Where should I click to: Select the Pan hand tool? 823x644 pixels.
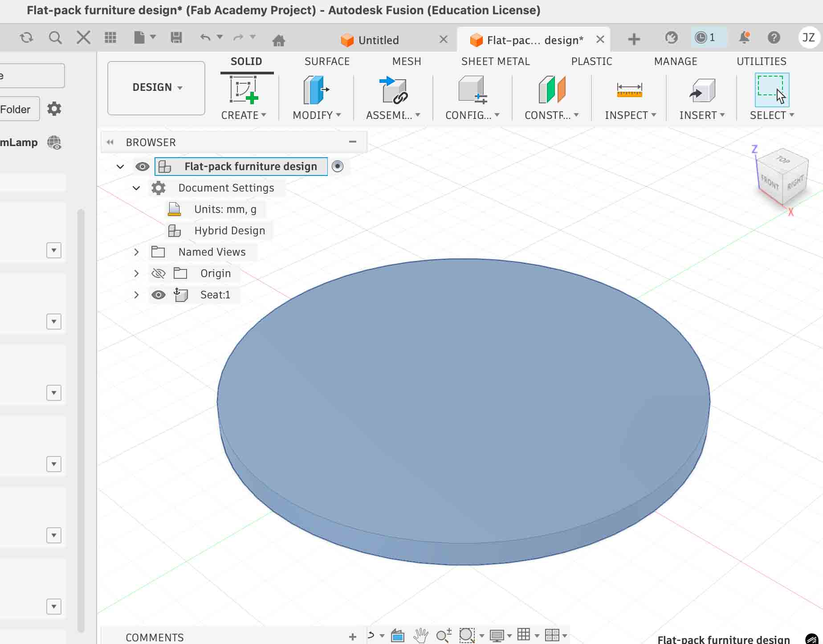(420, 636)
